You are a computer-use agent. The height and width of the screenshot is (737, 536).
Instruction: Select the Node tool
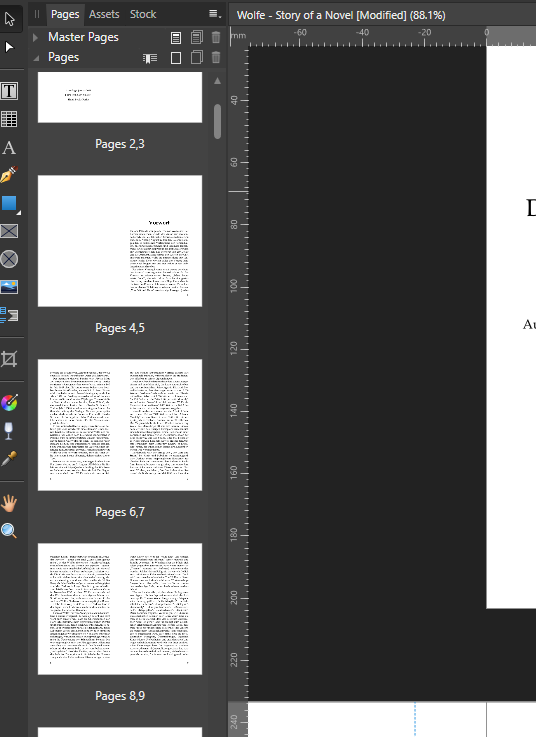[x=9, y=47]
